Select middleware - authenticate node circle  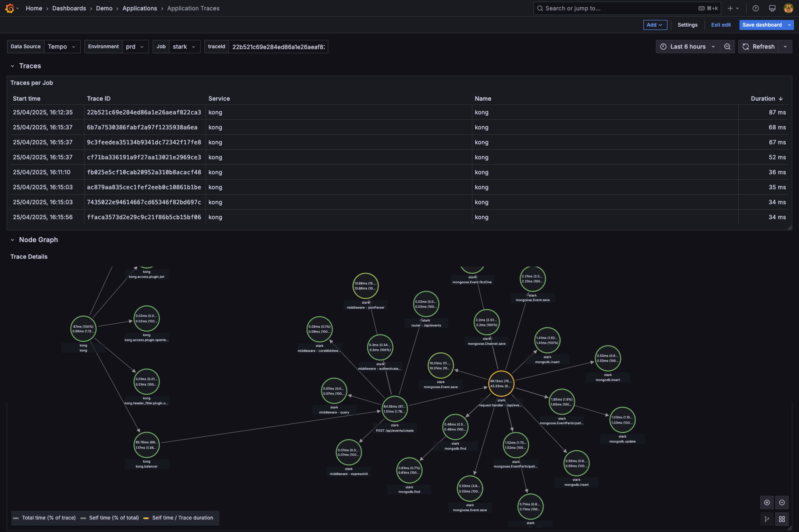(x=380, y=348)
